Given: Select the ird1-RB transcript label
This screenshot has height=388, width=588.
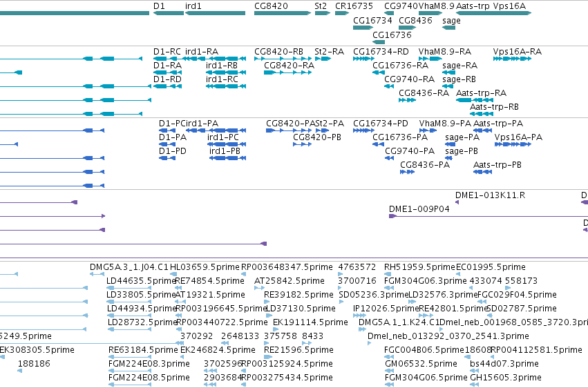Looking at the screenshot, I should pos(222,65).
